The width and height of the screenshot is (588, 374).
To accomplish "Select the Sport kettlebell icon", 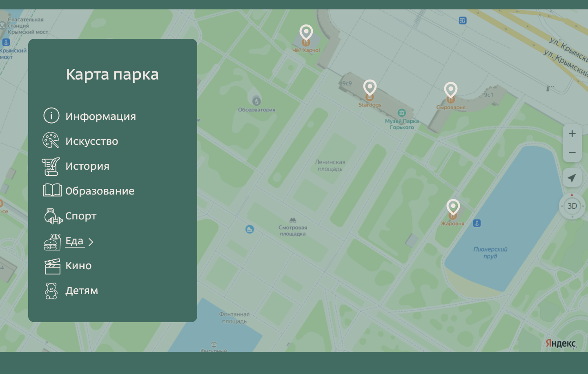I will click(53, 216).
